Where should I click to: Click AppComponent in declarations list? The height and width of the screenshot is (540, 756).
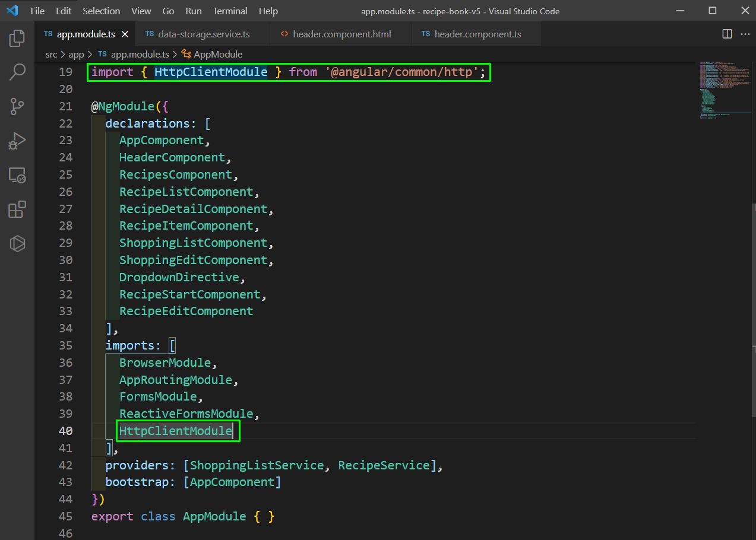(162, 141)
